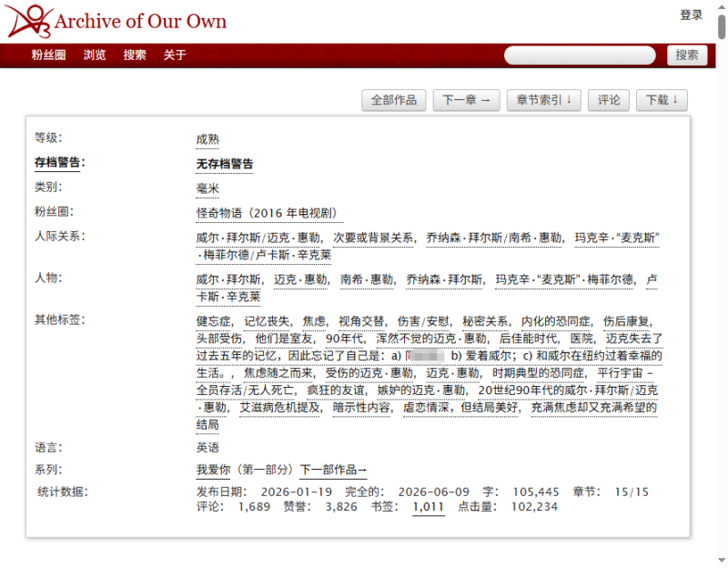The height and width of the screenshot is (568, 728).
Task: Open the 焦虑随之而来 tag
Action: pyautogui.click(x=278, y=373)
